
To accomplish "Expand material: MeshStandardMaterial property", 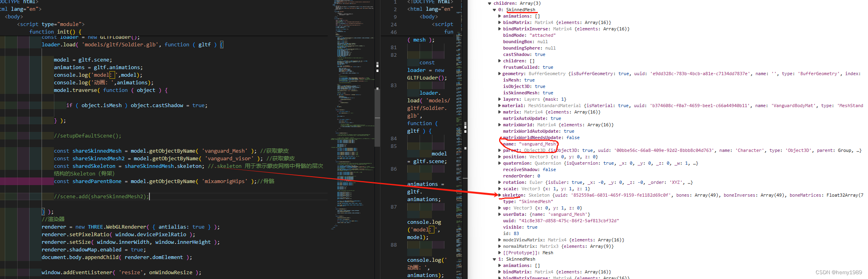I will (x=500, y=106).
